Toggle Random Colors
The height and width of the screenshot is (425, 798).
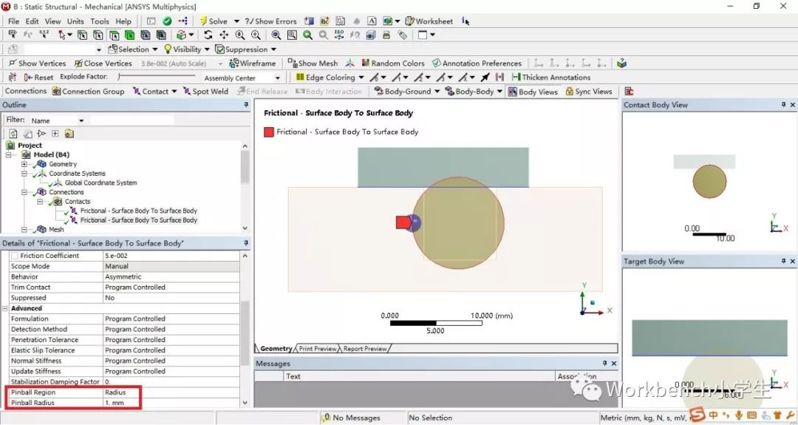tap(393, 63)
